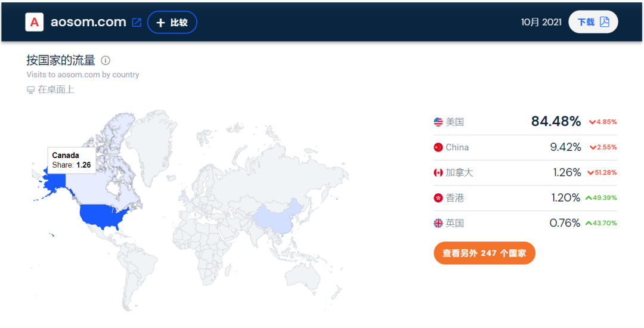Click the 美国 country label

[x=454, y=122]
